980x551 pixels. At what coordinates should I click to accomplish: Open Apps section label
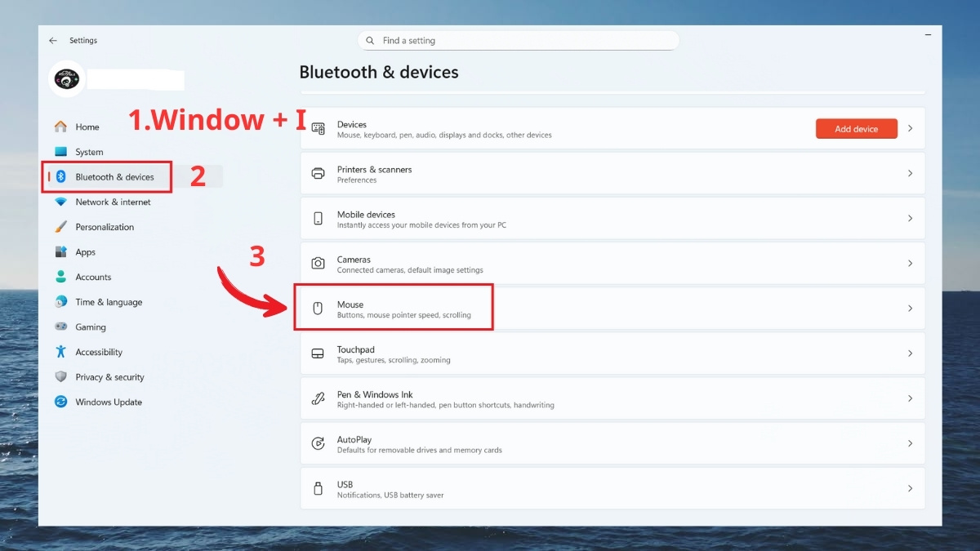86,252
